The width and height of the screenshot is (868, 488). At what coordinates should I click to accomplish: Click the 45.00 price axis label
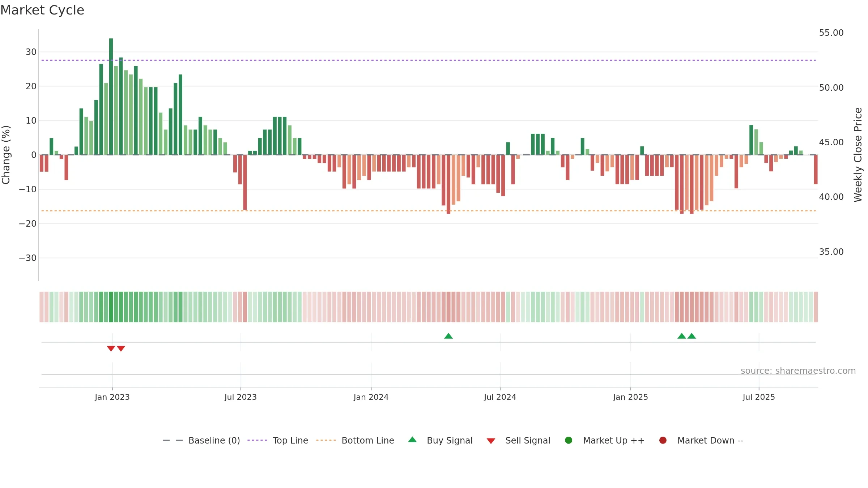pyautogui.click(x=831, y=142)
